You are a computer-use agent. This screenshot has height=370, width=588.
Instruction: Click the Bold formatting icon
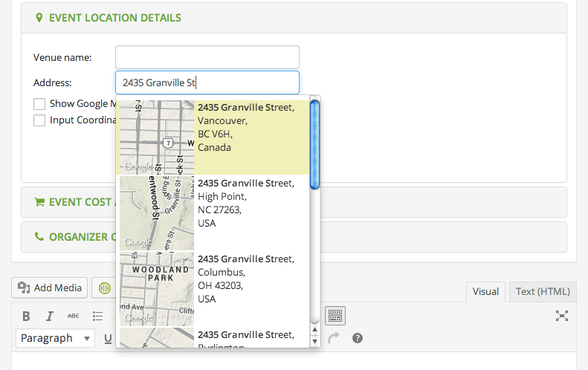tap(26, 316)
